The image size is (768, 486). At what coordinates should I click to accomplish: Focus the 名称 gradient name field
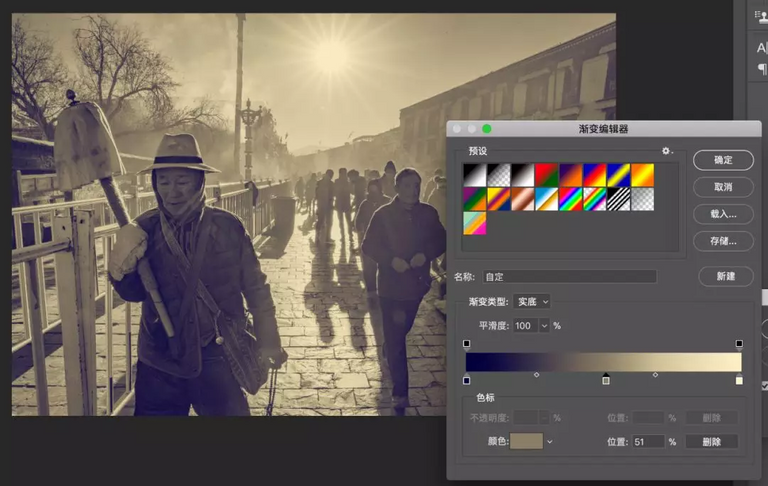point(569,277)
